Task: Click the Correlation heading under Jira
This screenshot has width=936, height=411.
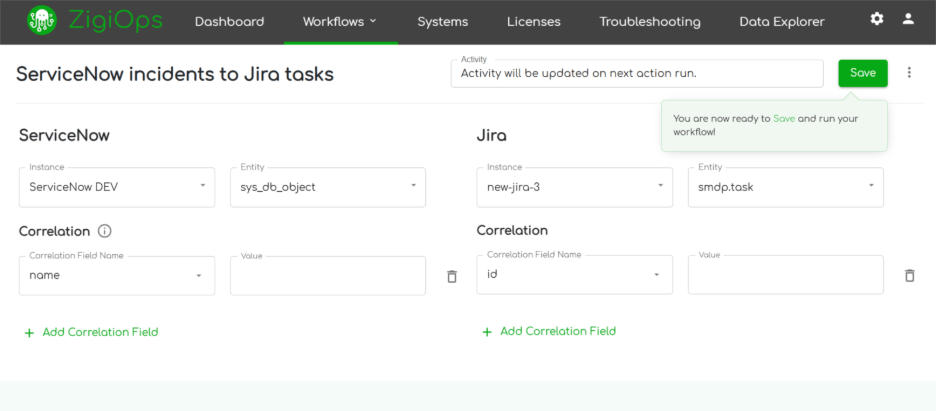Action: click(512, 230)
